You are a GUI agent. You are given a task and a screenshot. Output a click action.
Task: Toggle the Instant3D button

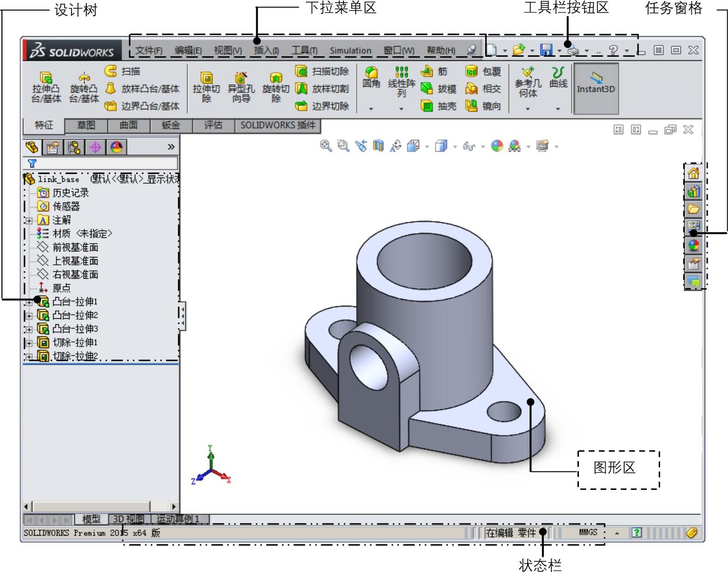point(596,89)
